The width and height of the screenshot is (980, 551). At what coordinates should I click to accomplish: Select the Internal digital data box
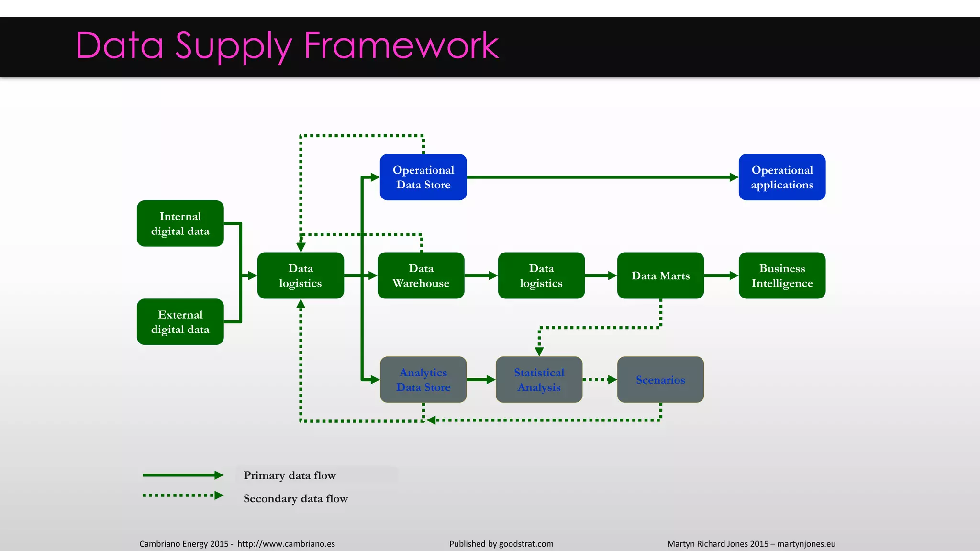click(x=180, y=223)
